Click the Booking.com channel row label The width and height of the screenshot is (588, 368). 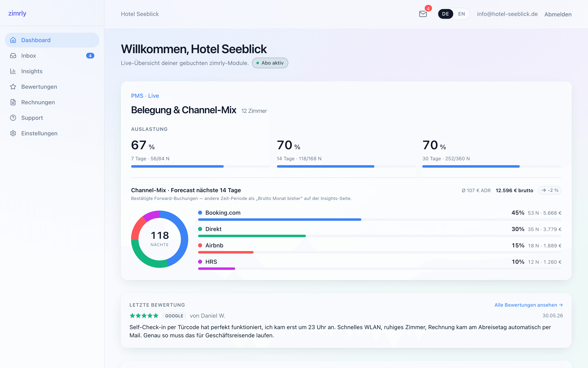(x=223, y=213)
